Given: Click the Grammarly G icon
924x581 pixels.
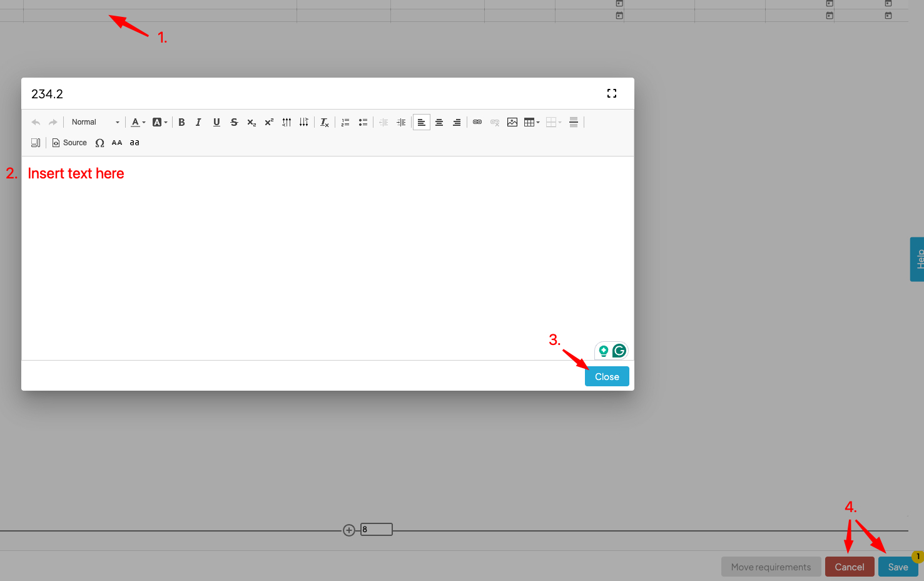Looking at the screenshot, I should [619, 351].
